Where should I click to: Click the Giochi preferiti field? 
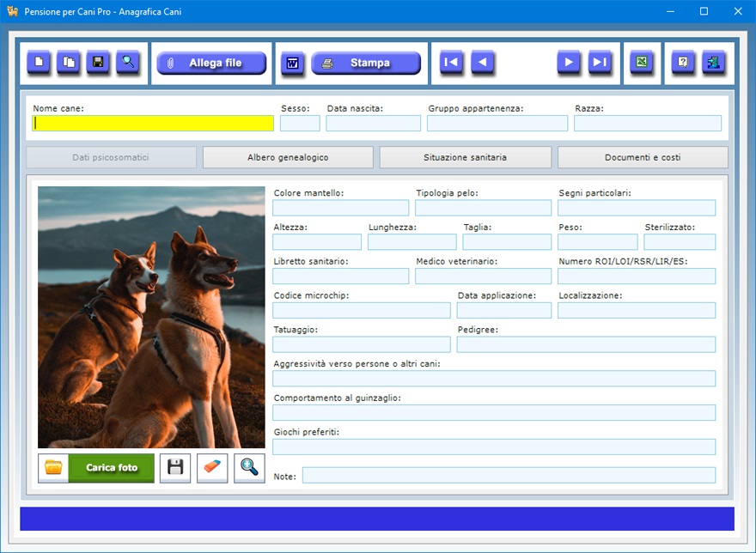pos(494,447)
